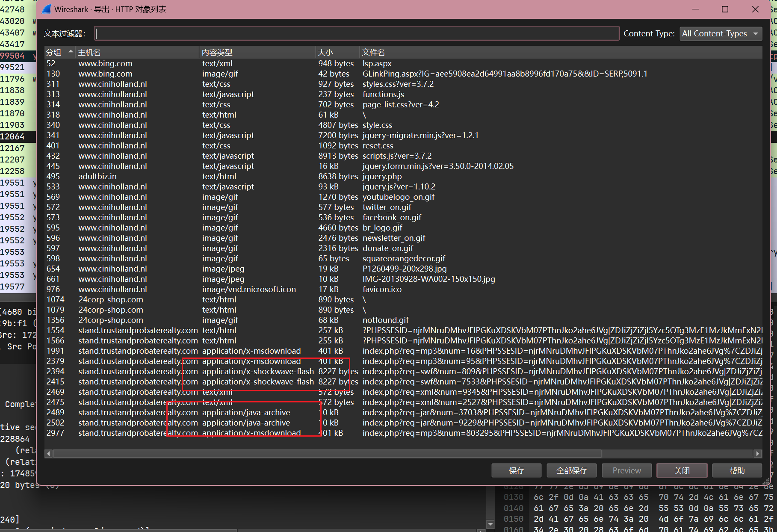Click the Wireshark shark fin title icon

[x=47, y=9]
